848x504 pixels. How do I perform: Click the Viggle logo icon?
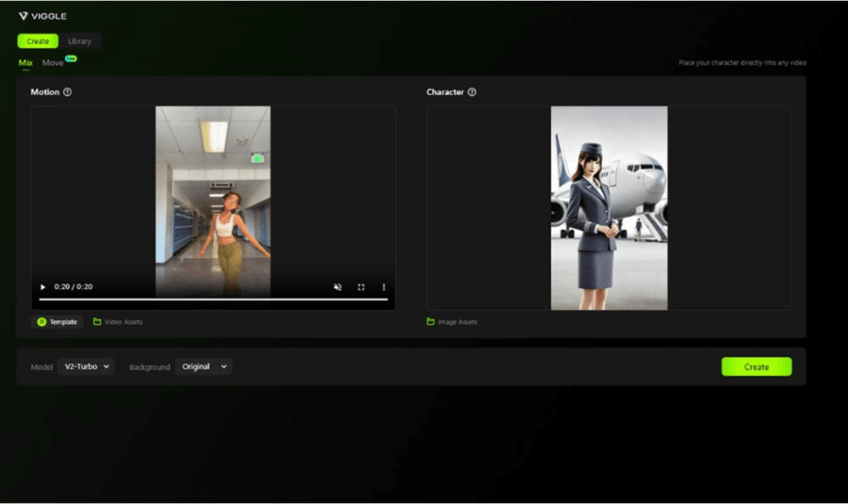click(23, 16)
